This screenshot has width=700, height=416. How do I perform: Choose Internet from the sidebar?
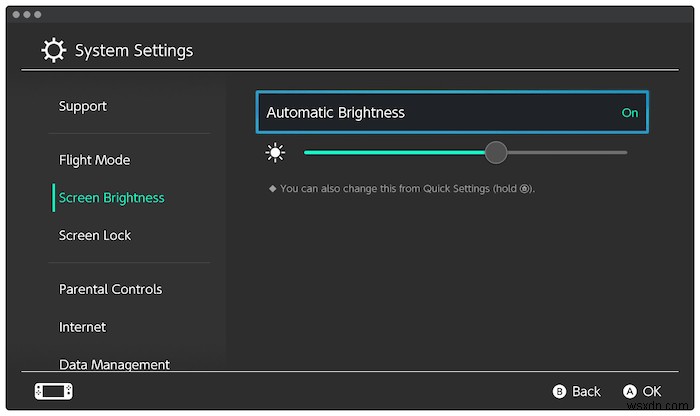tap(83, 327)
